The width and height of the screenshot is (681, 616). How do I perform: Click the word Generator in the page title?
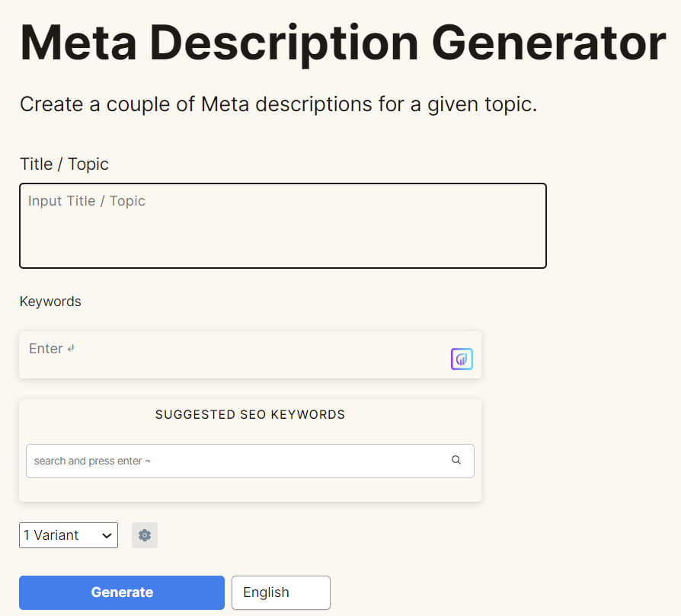point(548,43)
